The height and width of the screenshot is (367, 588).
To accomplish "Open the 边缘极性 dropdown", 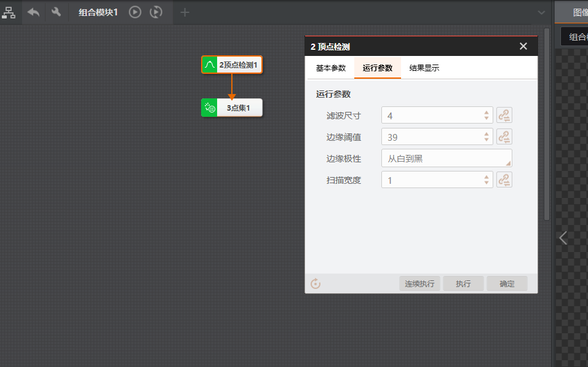I will [447, 158].
